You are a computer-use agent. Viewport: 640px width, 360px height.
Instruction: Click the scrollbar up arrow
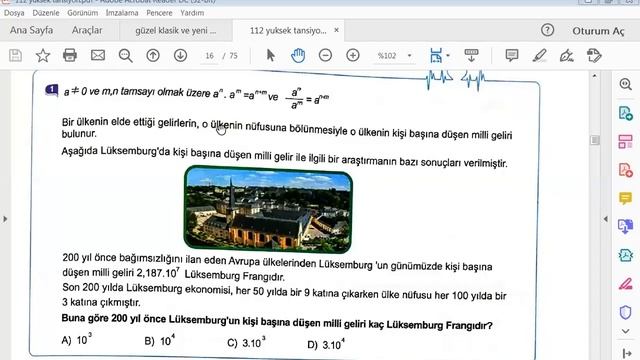coord(594,76)
